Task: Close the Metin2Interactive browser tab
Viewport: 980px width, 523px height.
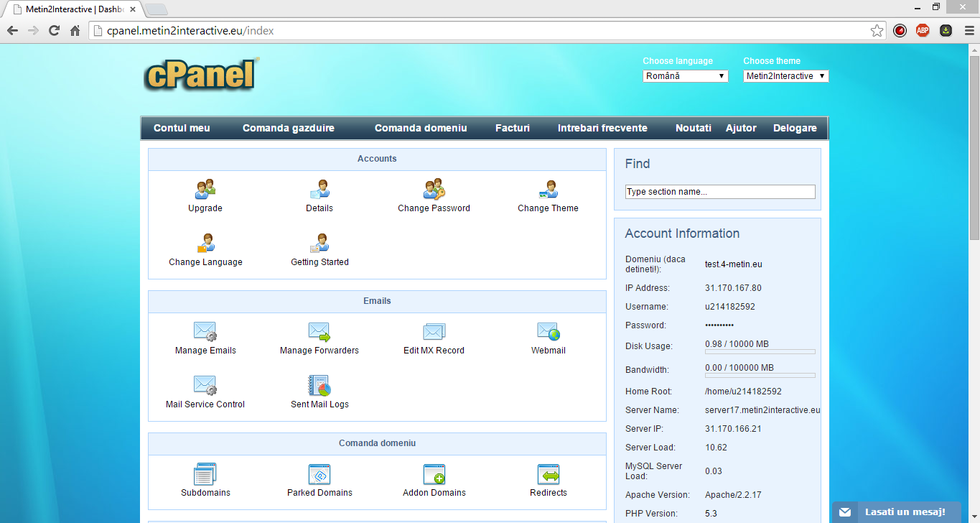Action: (x=132, y=9)
